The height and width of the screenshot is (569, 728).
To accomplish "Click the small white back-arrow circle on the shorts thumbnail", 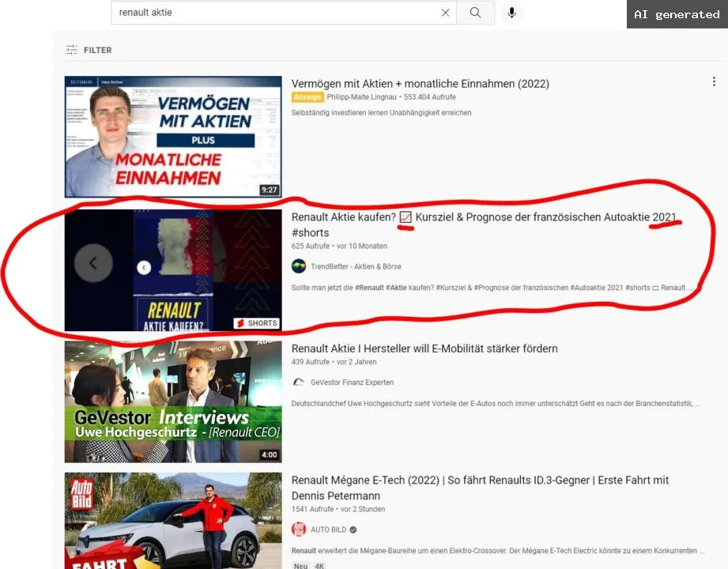I will (144, 267).
